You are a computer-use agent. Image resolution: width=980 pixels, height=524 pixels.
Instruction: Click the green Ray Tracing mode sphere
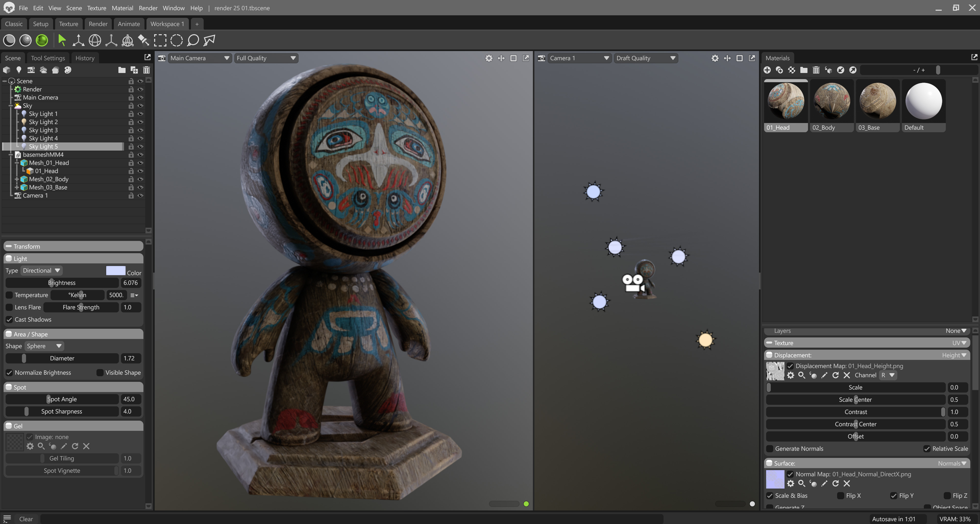click(42, 40)
